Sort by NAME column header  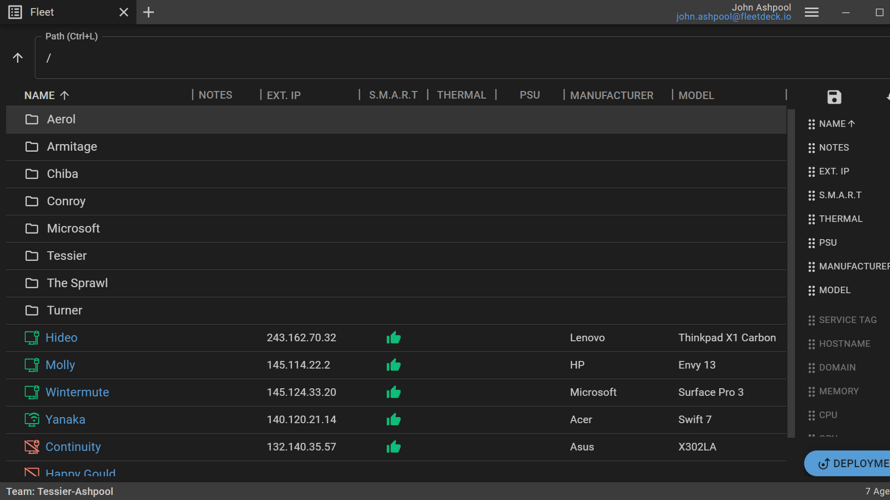click(40, 95)
